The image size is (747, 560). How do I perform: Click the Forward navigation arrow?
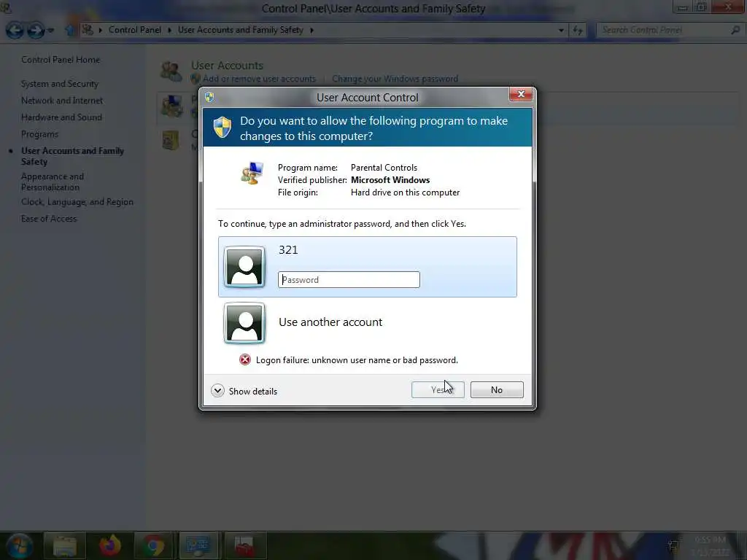[x=35, y=30]
